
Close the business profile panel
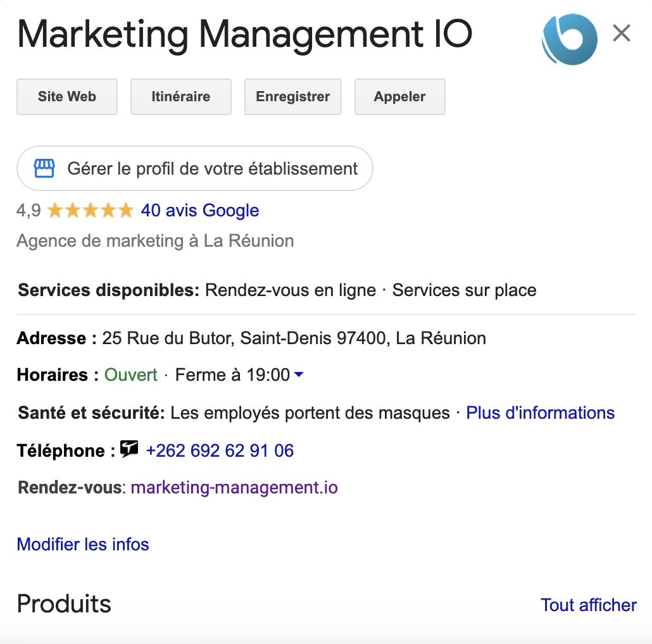pos(621,33)
